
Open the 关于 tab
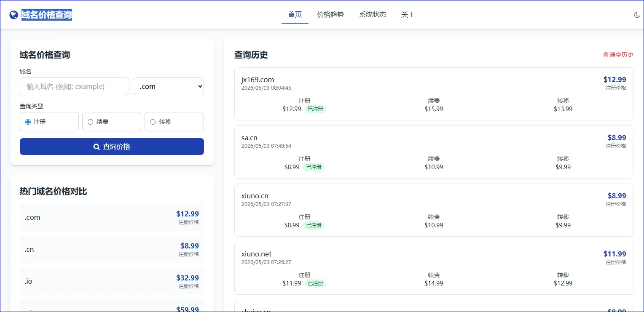[x=408, y=15]
